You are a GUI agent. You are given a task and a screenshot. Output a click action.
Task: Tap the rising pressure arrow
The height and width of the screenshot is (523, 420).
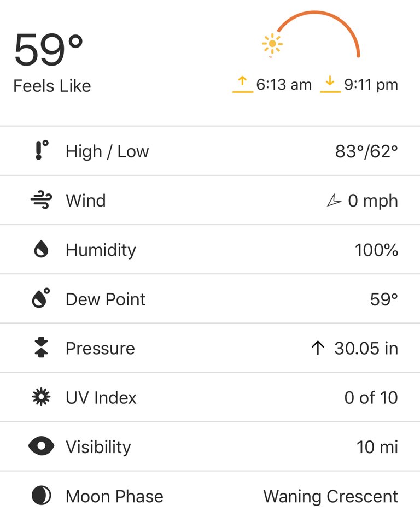point(318,348)
